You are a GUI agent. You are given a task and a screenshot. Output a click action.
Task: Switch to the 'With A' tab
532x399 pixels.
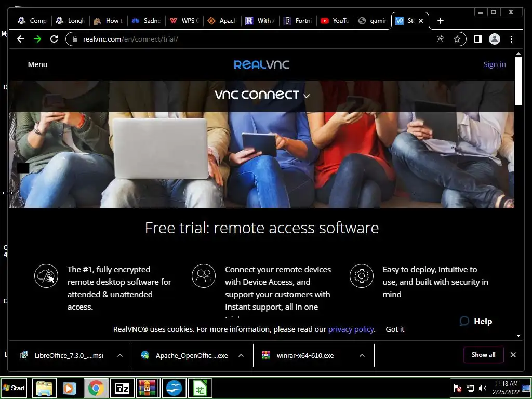coord(260,21)
